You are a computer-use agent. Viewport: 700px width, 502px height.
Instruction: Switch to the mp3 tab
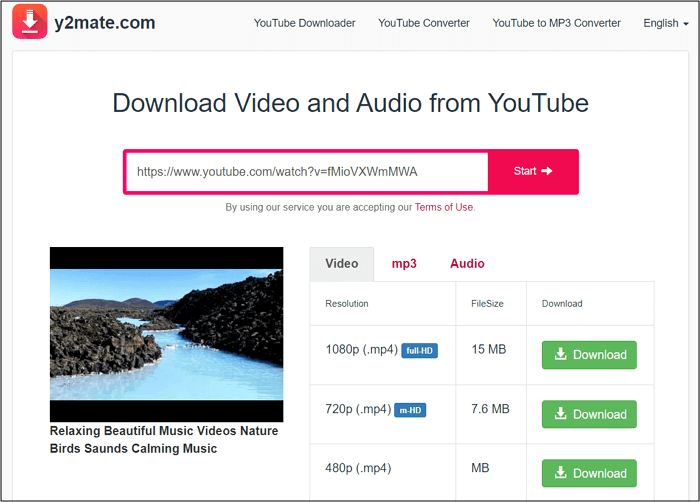(x=404, y=264)
